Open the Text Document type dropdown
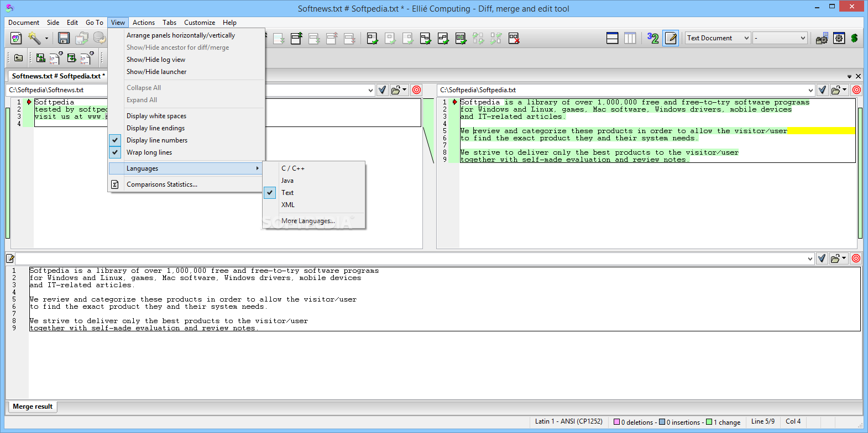 [x=718, y=38]
